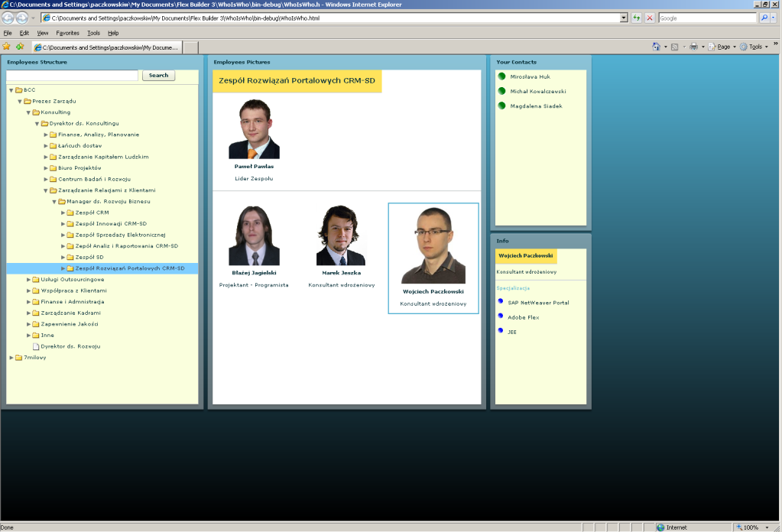Click the blue bullet beside Adobe Flex
782x532 pixels.
[501, 316]
